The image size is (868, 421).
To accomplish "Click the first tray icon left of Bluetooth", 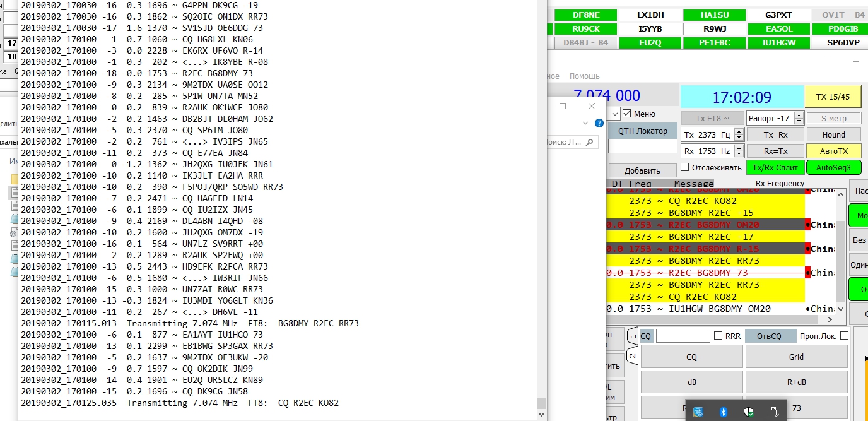I will click(x=698, y=412).
